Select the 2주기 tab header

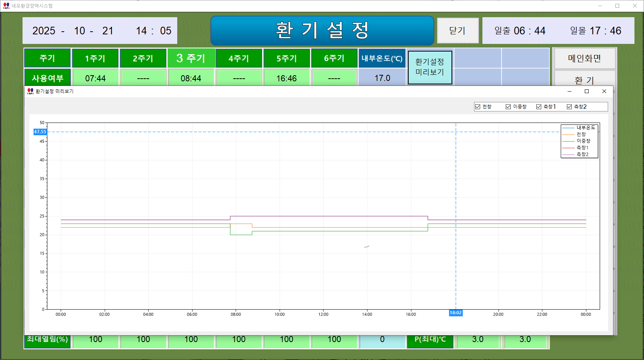pyautogui.click(x=143, y=58)
